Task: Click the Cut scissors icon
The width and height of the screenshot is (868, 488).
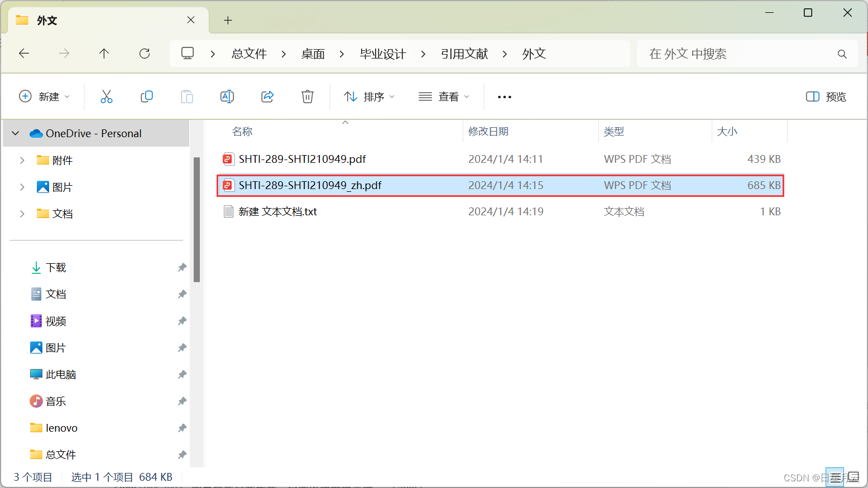Action: (x=106, y=96)
